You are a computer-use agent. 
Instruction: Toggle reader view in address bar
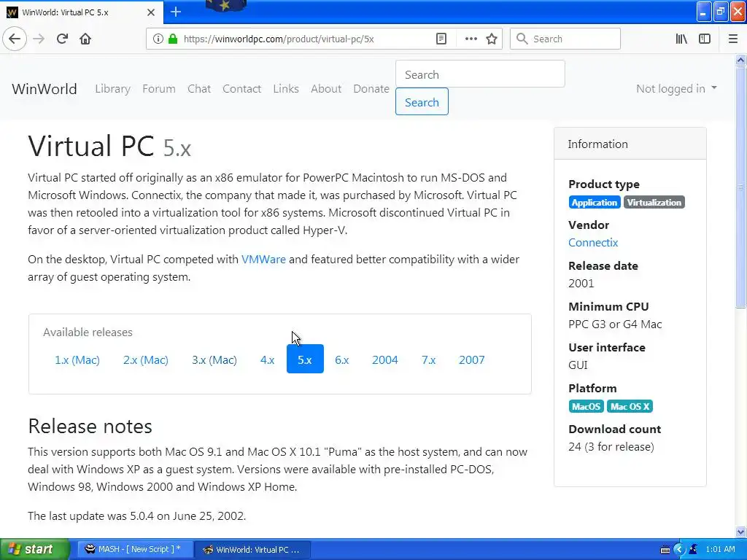tap(441, 39)
